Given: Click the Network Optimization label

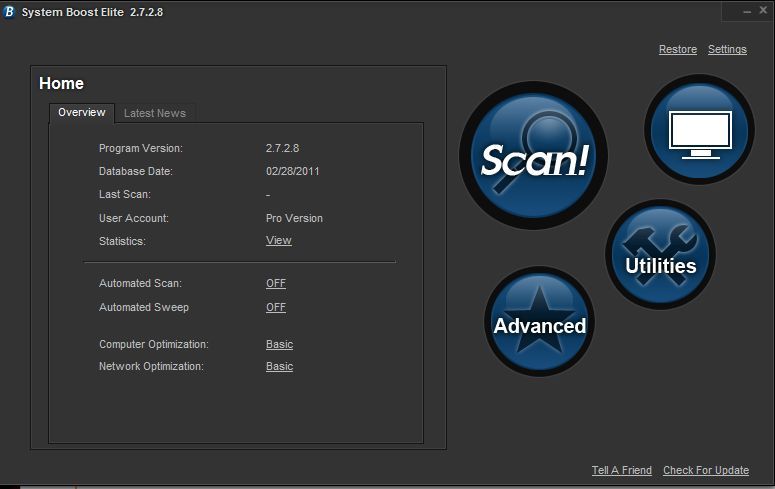Looking at the screenshot, I should tap(151, 366).
